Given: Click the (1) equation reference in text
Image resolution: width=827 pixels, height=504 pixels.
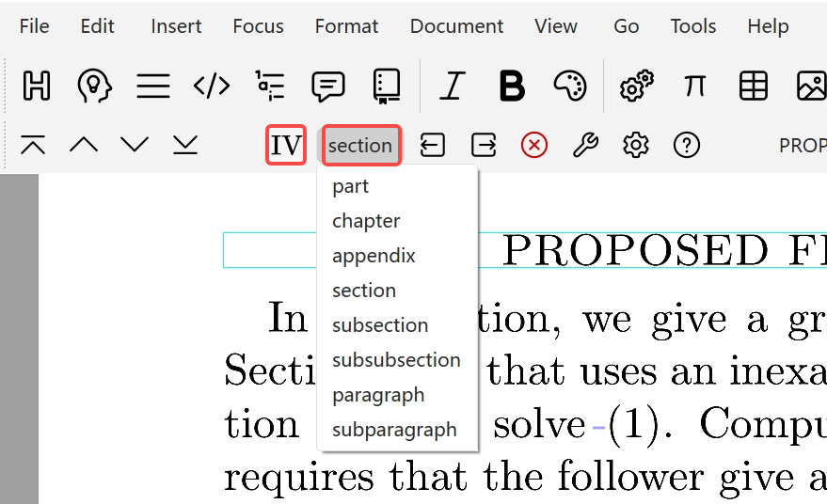Looking at the screenshot, I should click(x=633, y=424).
